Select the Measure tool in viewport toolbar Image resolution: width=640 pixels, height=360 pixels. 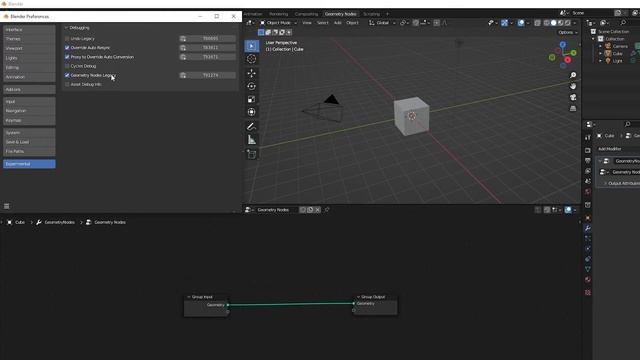[x=251, y=140]
